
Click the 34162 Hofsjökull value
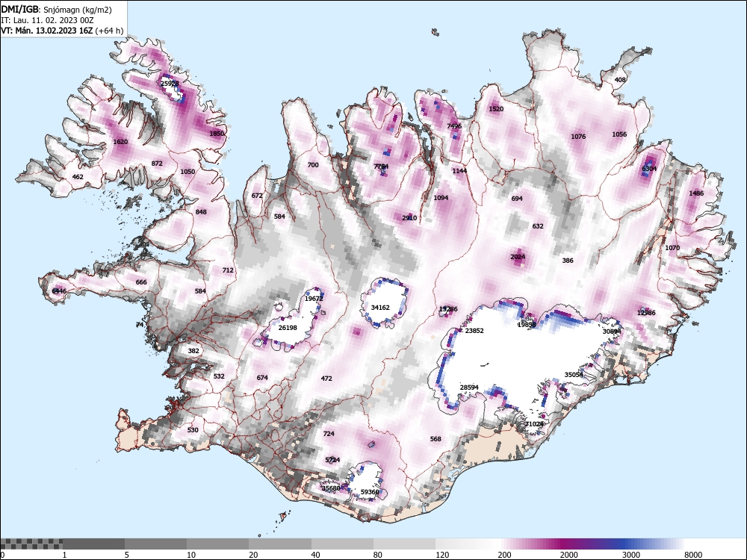380,308
